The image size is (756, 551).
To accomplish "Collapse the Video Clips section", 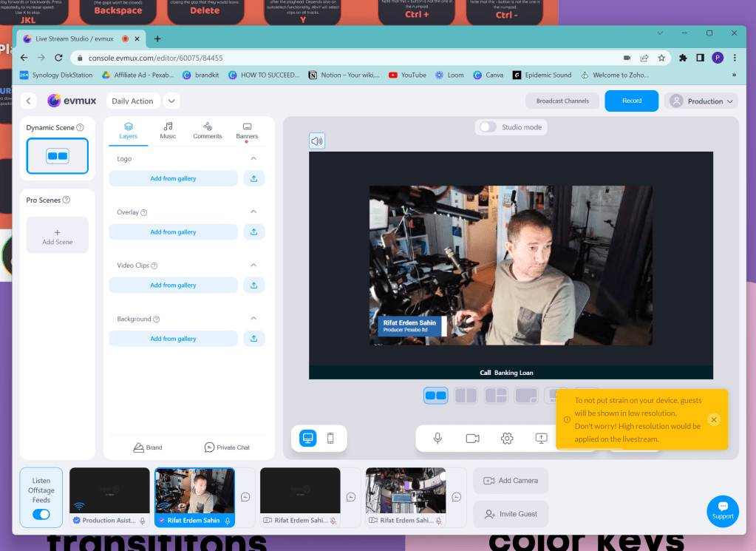I will [x=253, y=265].
